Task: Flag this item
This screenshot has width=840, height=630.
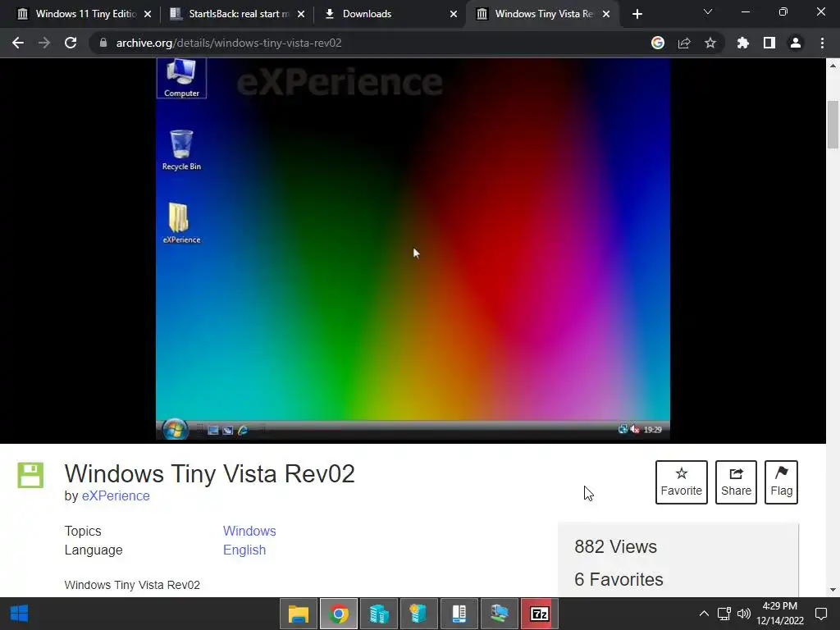Action: pyautogui.click(x=781, y=482)
